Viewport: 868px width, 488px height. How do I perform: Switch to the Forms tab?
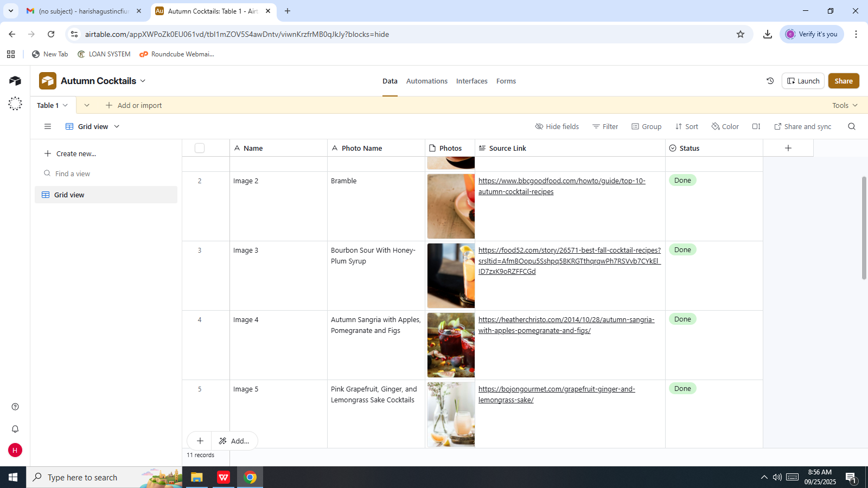(506, 81)
